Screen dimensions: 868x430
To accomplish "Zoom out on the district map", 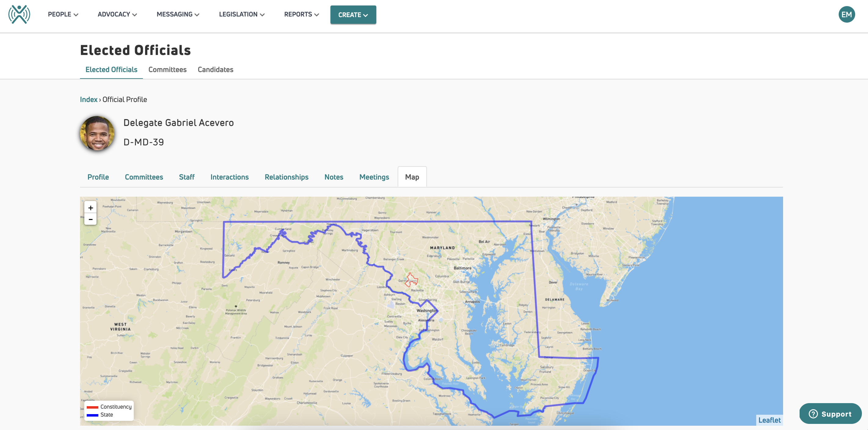I will point(90,219).
